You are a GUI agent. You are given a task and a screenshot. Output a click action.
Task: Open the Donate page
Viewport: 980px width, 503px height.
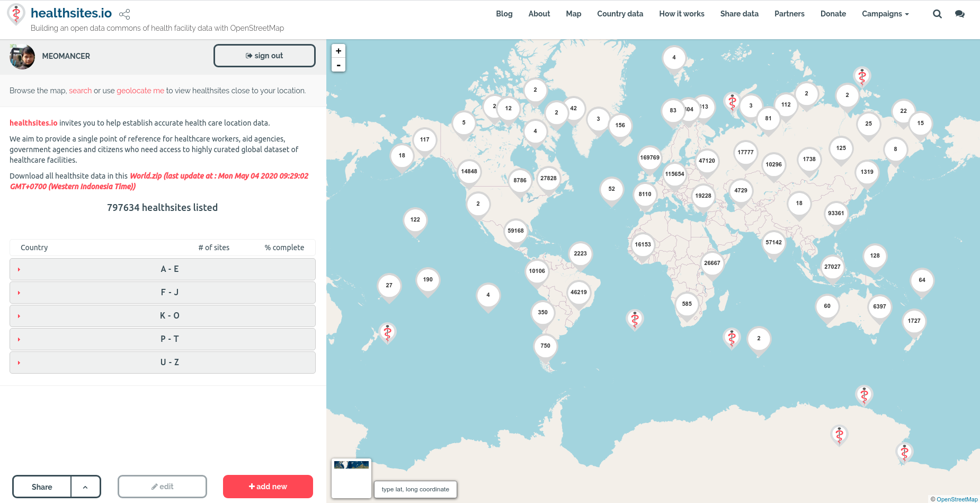(x=833, y=14)
